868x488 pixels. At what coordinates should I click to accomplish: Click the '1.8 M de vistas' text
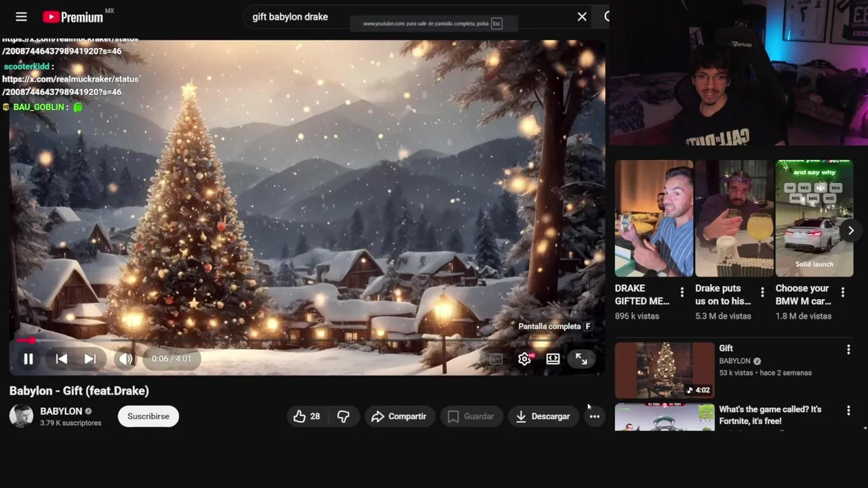click(804, 316)
